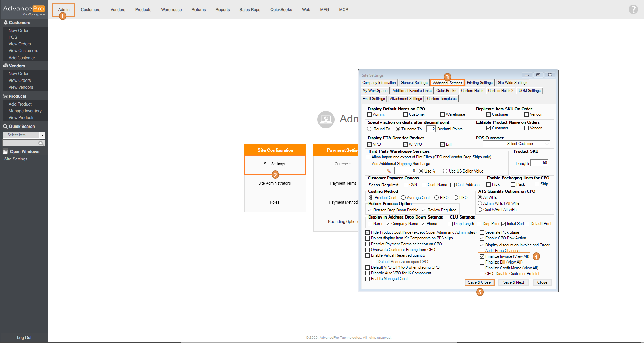Click the help question mark icon
This screenshot has width=644, height=343.
pyautogui.click(x=633, y=9)
